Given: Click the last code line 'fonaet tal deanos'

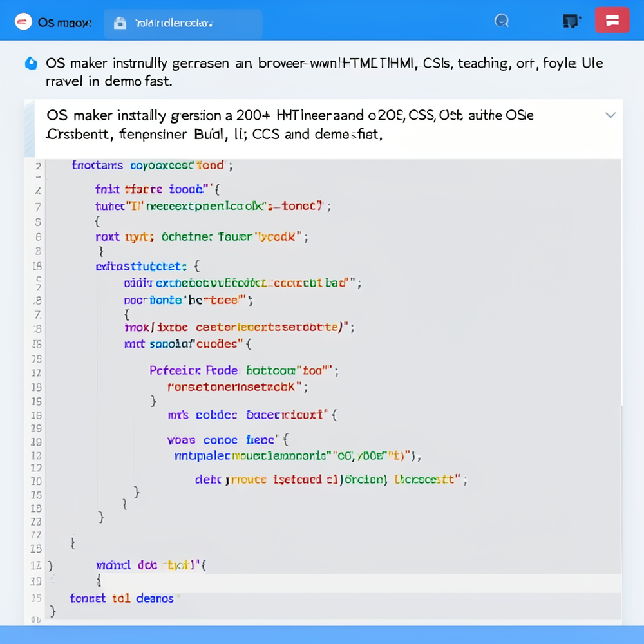Looking at the screenshot, I should pyautogui.click(x=122, y=598).
